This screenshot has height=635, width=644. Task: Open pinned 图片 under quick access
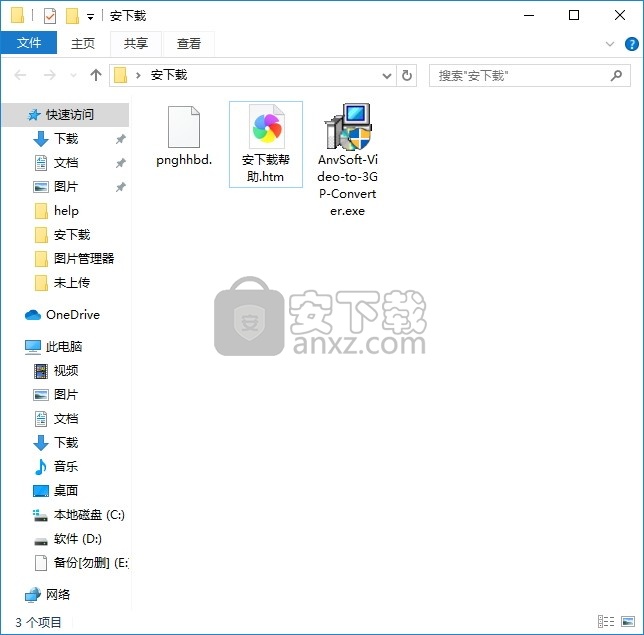click(66, 186)
